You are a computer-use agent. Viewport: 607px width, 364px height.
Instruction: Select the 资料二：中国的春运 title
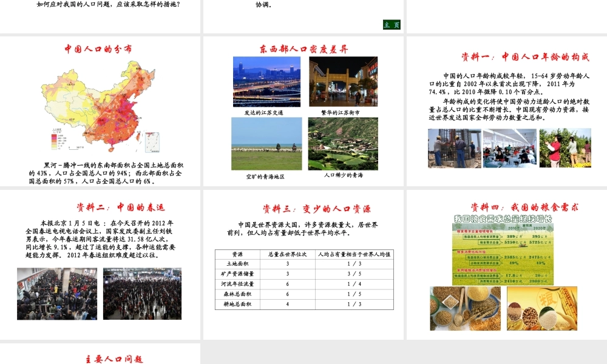[121, 207]
